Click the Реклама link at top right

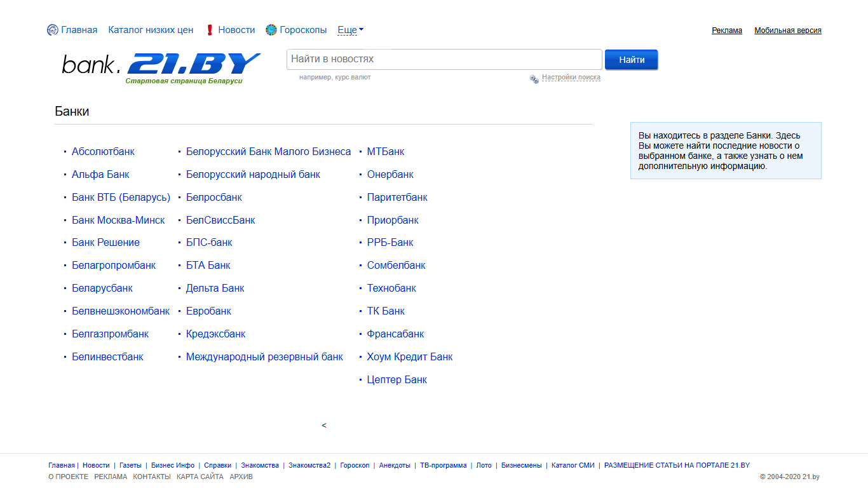point(727,30)
